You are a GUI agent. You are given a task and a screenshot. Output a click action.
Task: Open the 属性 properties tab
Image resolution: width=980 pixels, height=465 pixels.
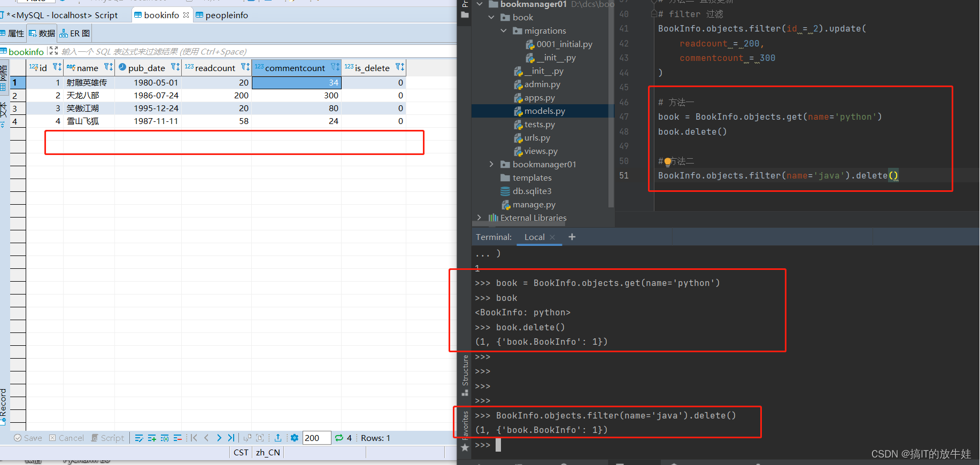click(x=12, y=33)
